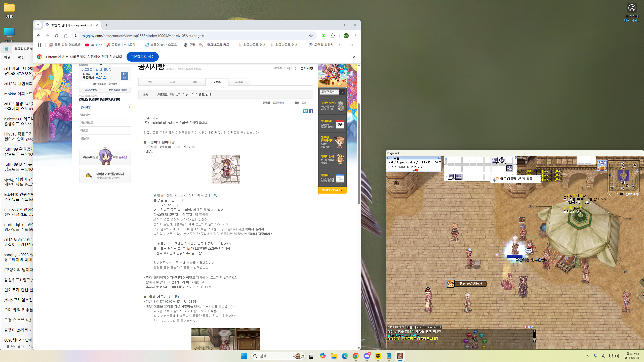This screenshot has height=362, width=644.
Task: Open 파일 menu in notepad window
Action: click(7, 57)
